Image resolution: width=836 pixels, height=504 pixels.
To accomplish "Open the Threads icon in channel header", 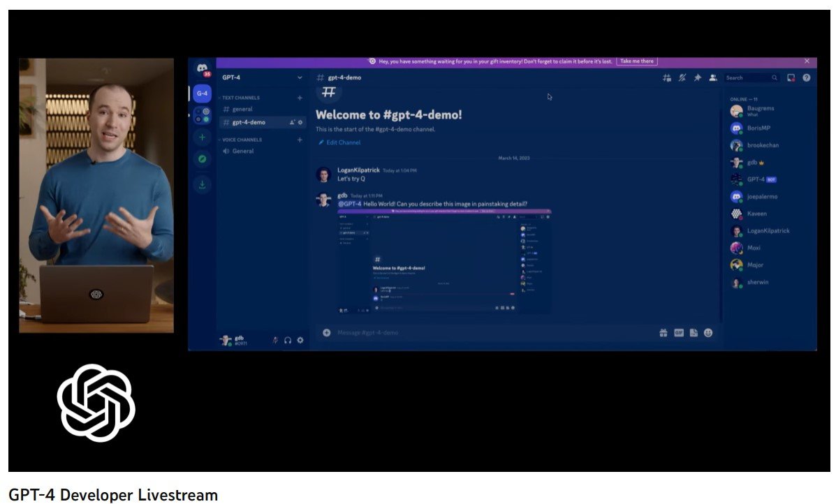I will (x=667, y=78).
